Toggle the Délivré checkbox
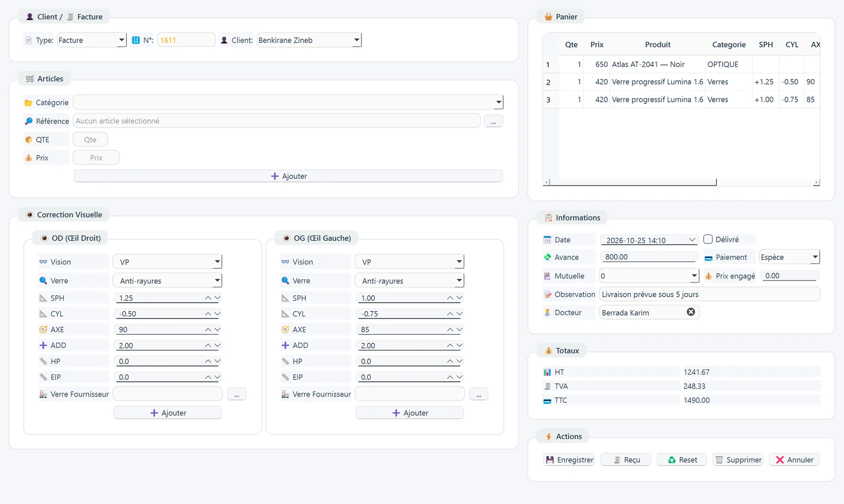The height and width of the screenshot is (504, 844). (708, 239)
